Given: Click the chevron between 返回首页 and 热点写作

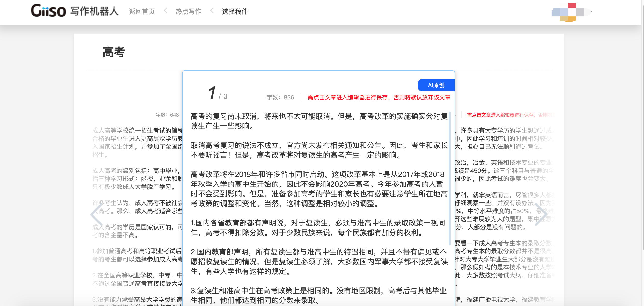Looking at the screenshot, I should click(165, 11).
